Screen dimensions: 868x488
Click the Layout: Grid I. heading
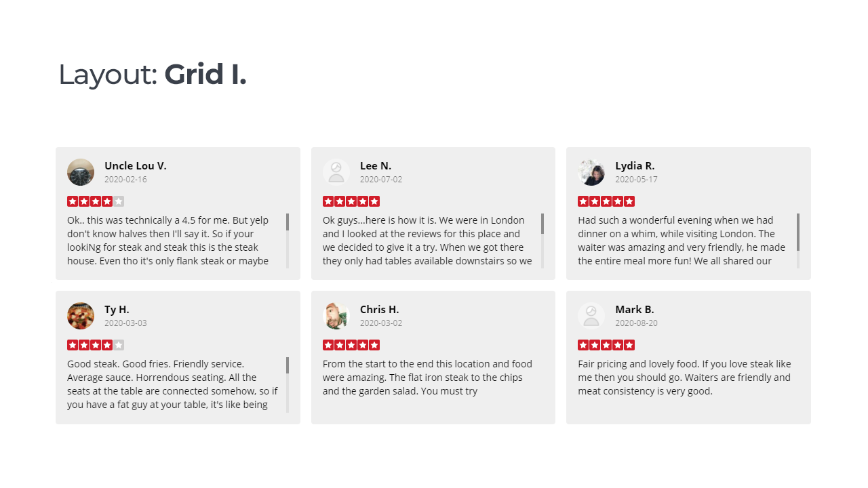(153, 74)
